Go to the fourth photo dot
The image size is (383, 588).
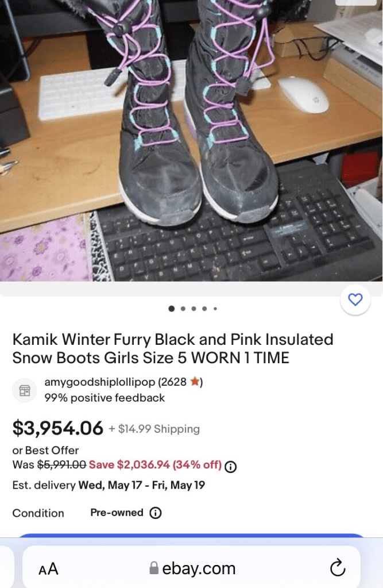pyautogui.click(x=204, y=309)
